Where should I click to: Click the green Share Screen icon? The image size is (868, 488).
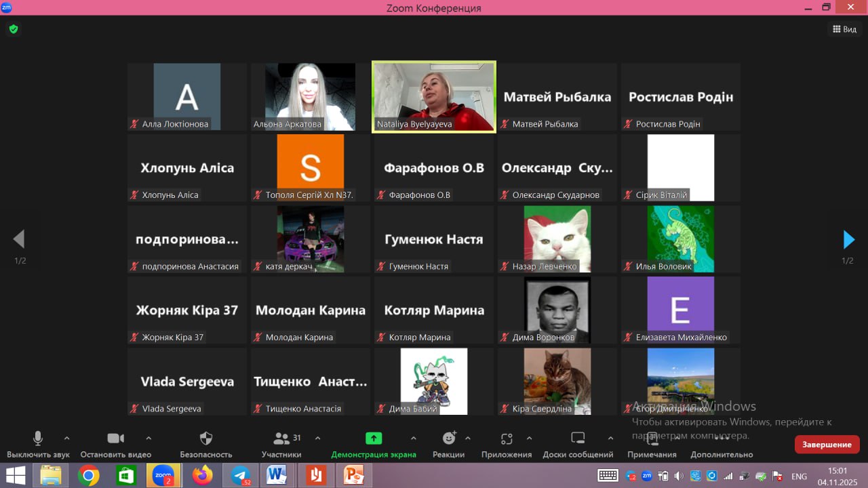click(373, 439)
